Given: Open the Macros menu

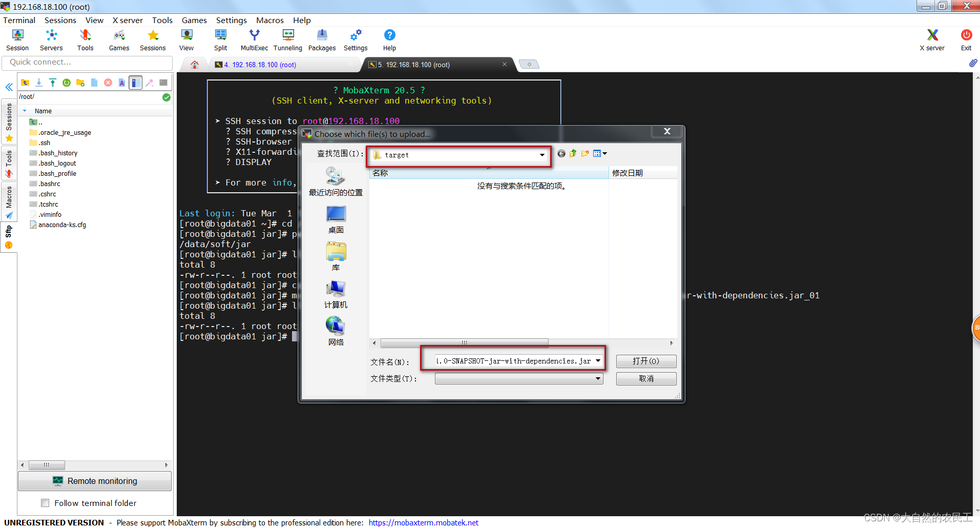Looking at the screenshot, I should click(x=270, y=20).
